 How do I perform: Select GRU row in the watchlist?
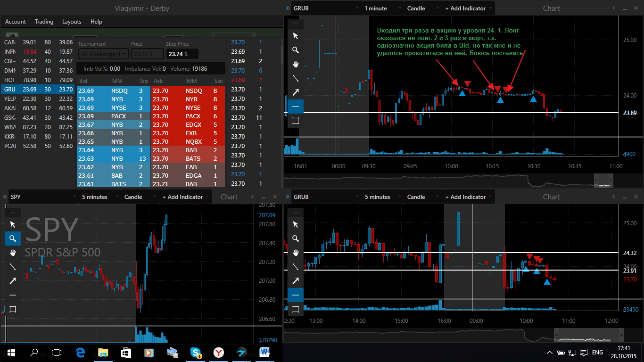38,89
